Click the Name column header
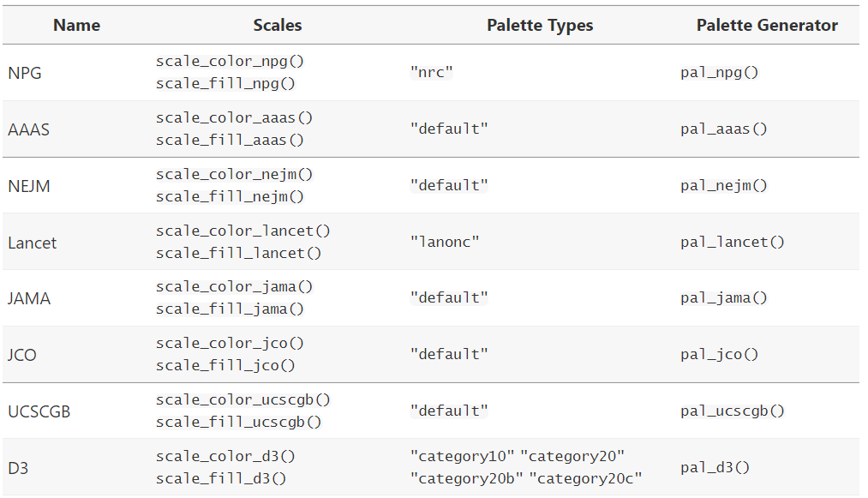The image size is (868, 498). coord(76,26)
